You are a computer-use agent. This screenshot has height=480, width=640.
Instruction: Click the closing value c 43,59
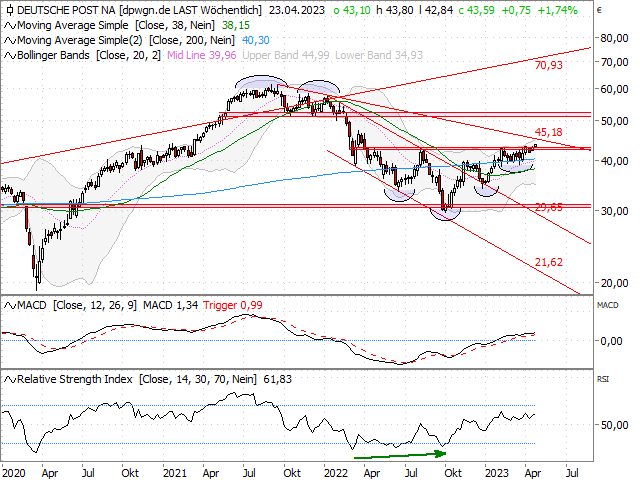pyautogui.click(x=476, y=10)
